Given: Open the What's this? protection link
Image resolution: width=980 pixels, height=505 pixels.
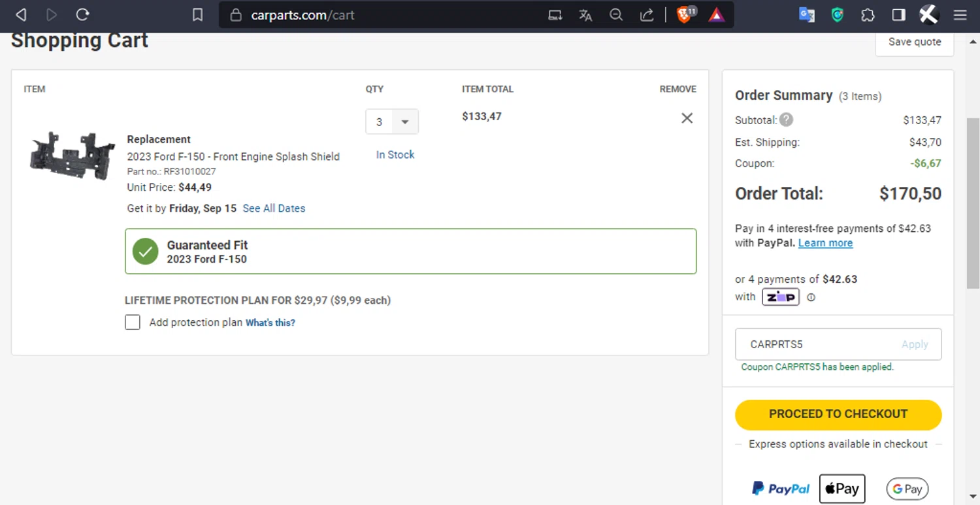Looking at the screenshot, I should [x=270, y=323].
